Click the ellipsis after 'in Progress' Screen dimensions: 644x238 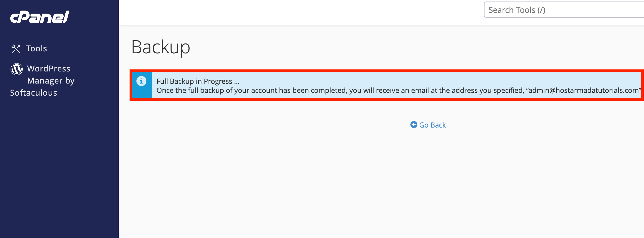tap(237, 82)
